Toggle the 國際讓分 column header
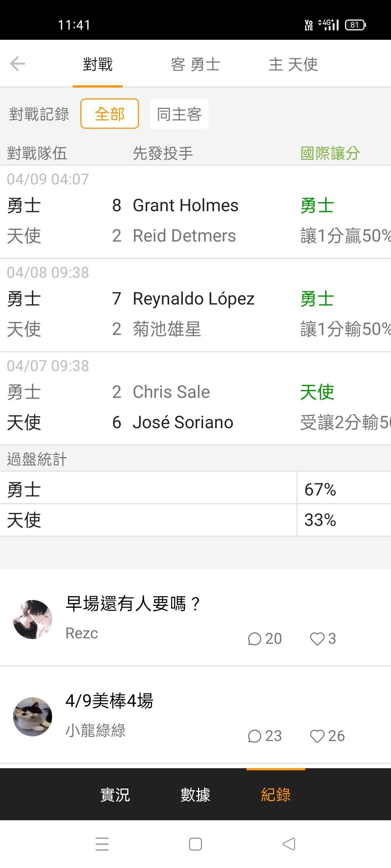The width and height of the screenshot is (391, 868). click(330, 153)
